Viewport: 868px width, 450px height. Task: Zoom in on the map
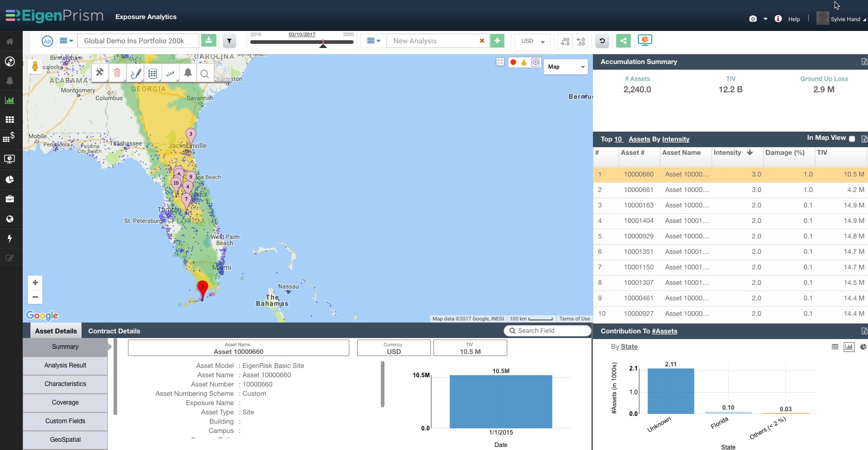(x=35, y=283)
